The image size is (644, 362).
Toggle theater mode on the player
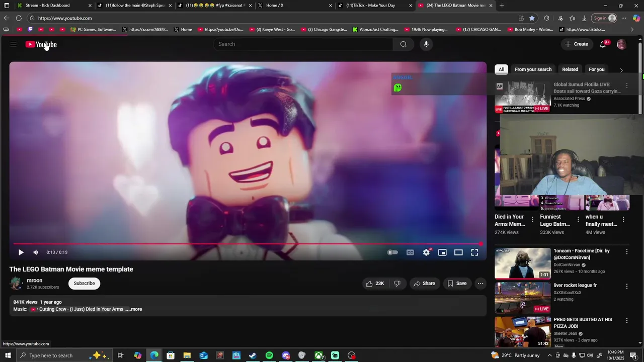(x=458, y=252)
